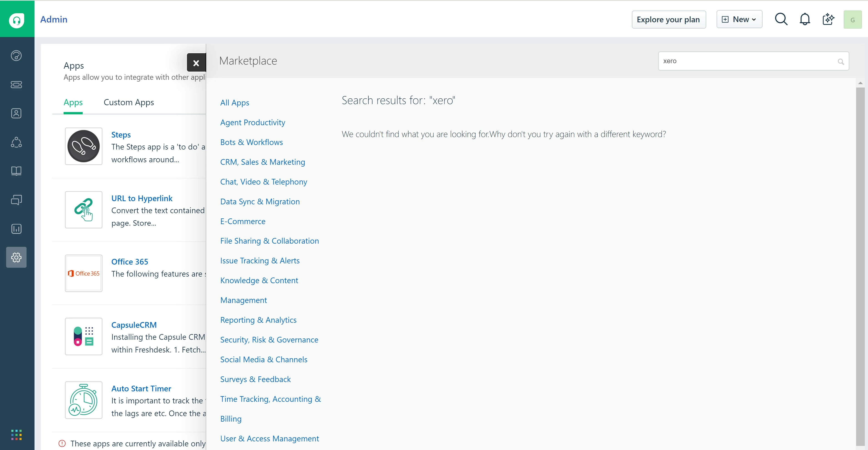Open the Solutions book icon
The image size is (868, 450).
pyautogui.click(x=16, y=171)
